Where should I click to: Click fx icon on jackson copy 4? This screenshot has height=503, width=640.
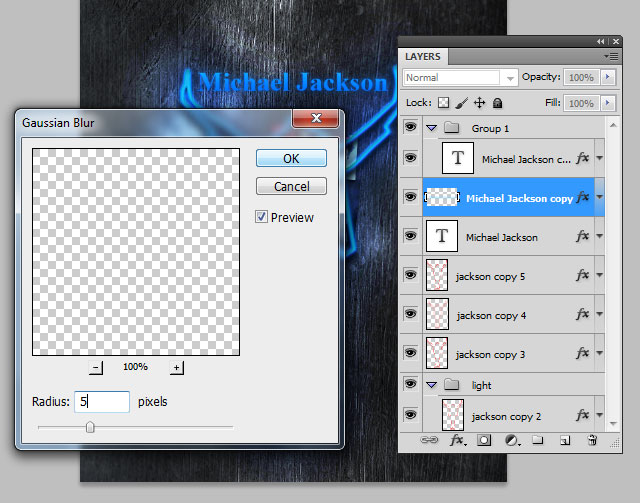click(x=582, y=314)
